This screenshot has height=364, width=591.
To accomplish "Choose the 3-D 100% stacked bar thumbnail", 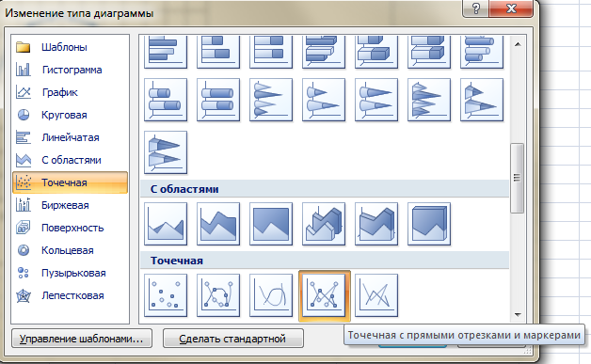I will (x=429, y=52).
